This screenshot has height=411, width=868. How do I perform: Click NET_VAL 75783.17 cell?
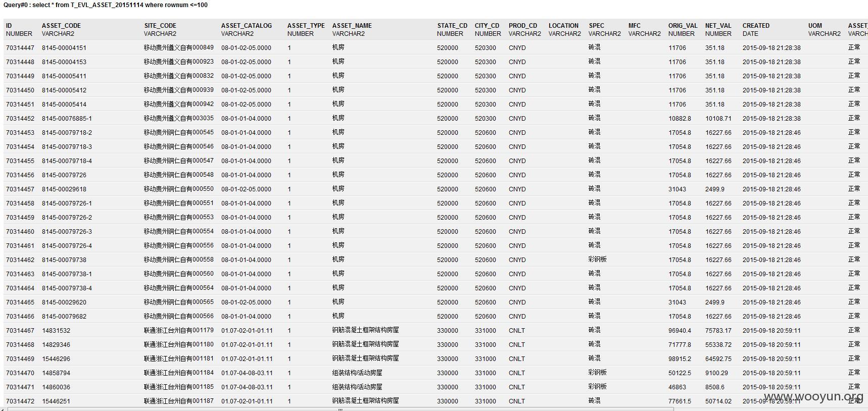pos(718,331)
